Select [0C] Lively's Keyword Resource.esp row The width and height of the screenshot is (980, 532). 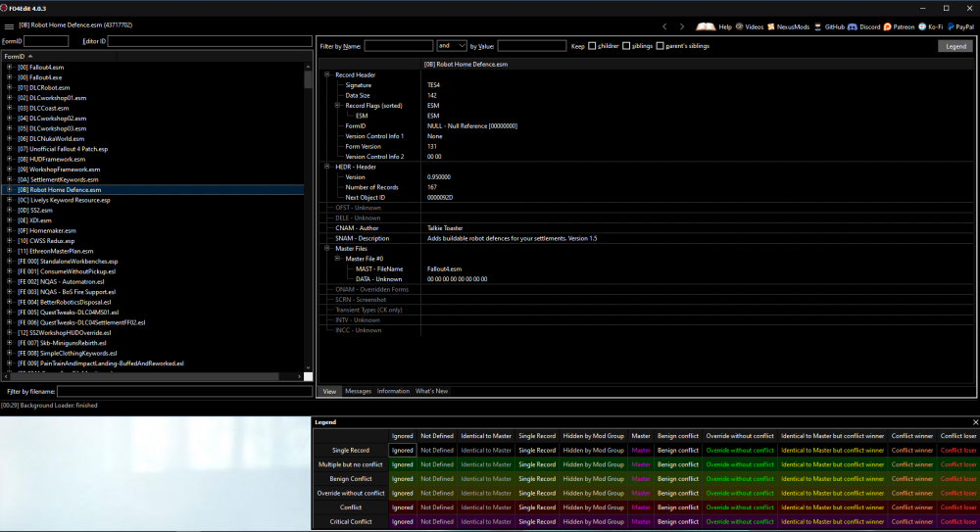pyautogui.click(x=153, y=200)
